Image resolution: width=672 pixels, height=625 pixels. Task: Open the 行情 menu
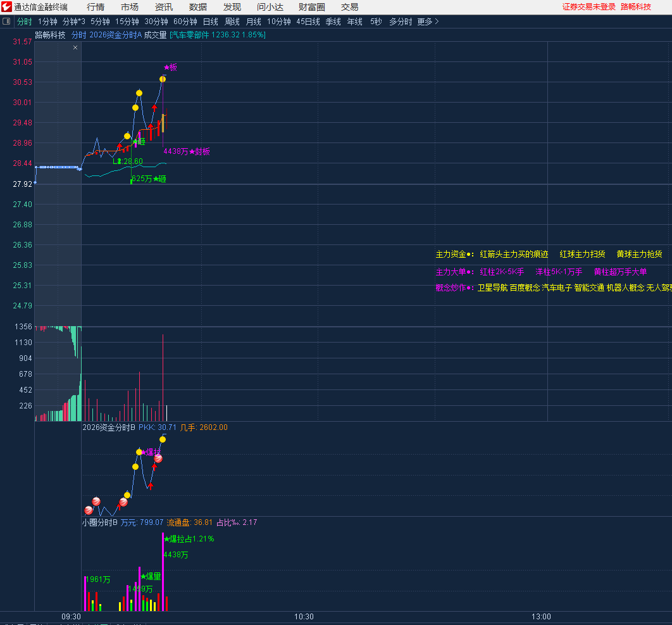point(96,7)
